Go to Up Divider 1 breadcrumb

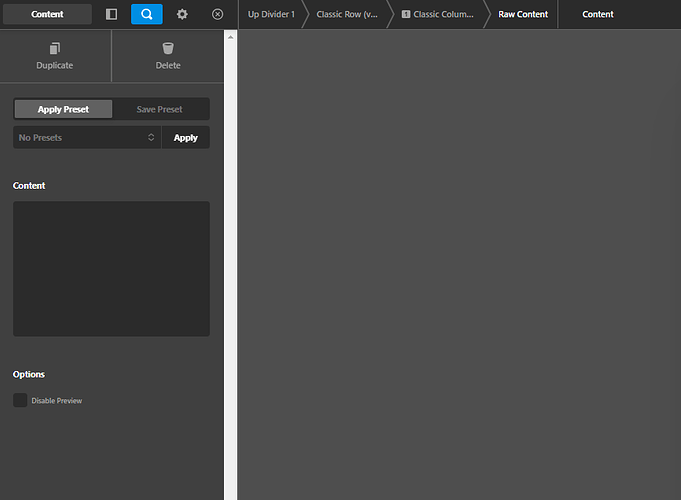[x=271, y=14]
